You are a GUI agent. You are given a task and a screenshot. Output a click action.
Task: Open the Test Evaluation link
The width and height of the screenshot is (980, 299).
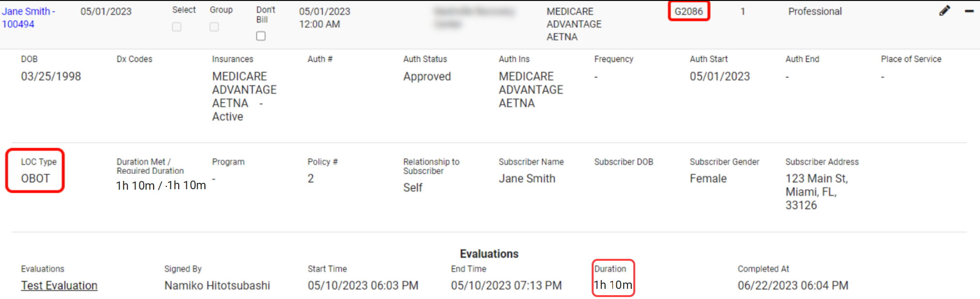click(x=59, y=285)
